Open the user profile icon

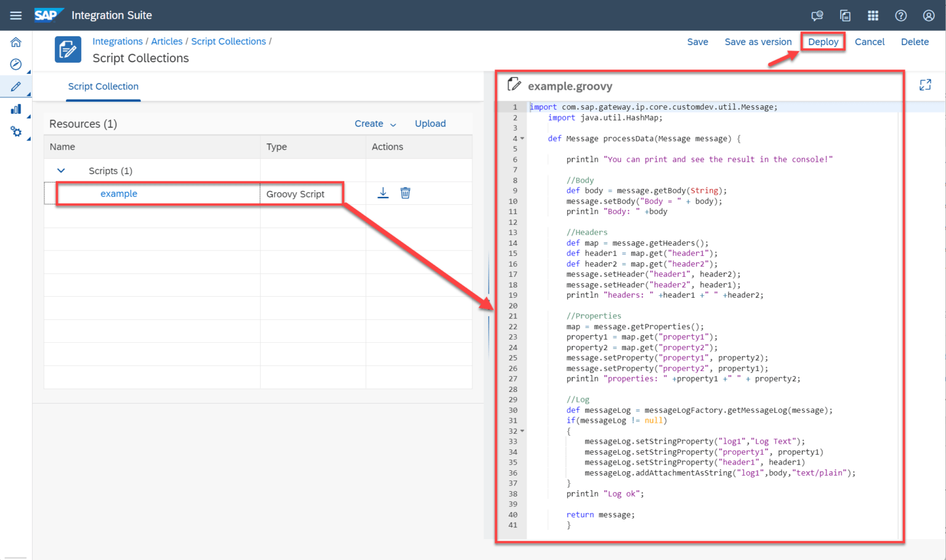(x=929, y=15)
